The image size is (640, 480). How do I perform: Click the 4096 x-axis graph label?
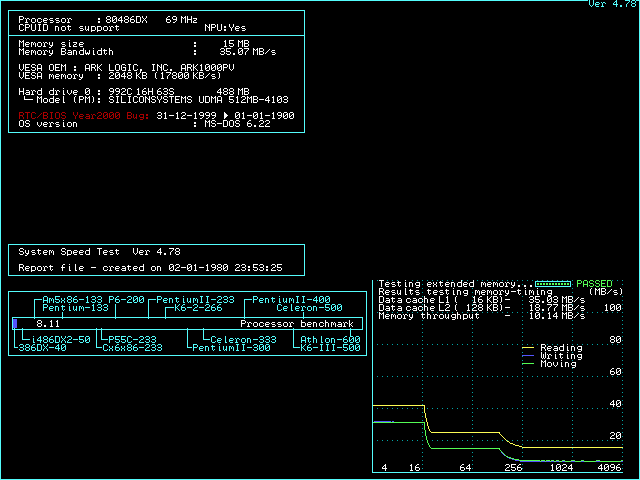[x=609, y=468]
